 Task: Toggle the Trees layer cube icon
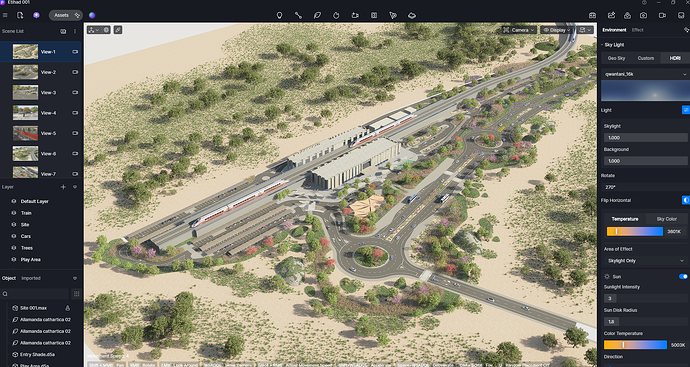tap(13, 248)
